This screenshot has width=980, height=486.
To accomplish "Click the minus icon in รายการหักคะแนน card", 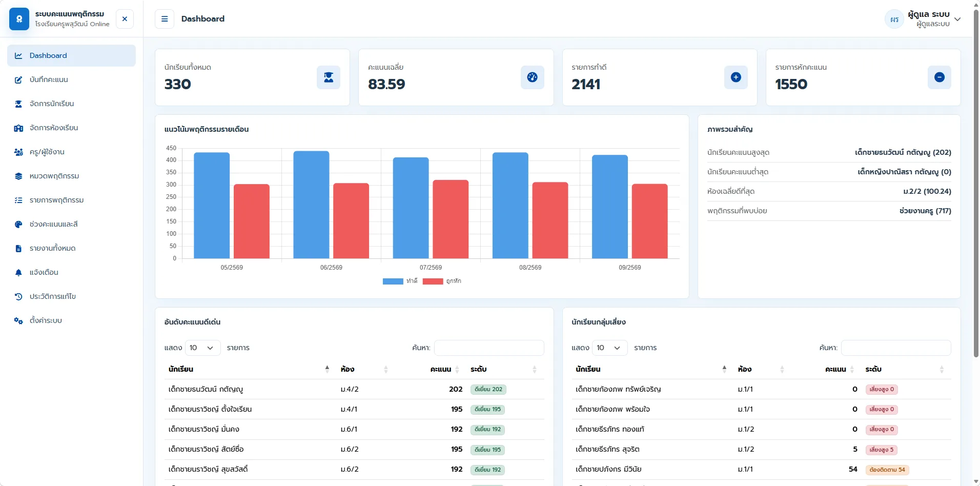I will point(940,77).
